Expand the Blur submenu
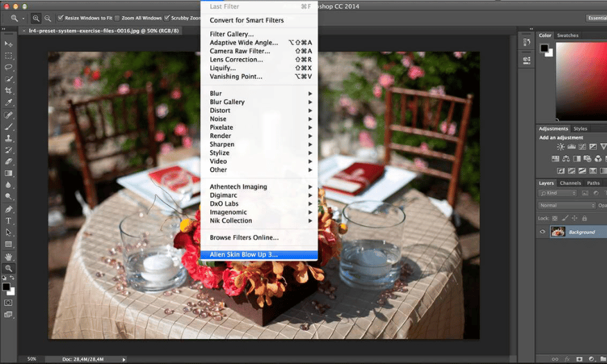This screenshot has height=364, width=607. coord(259,93)
